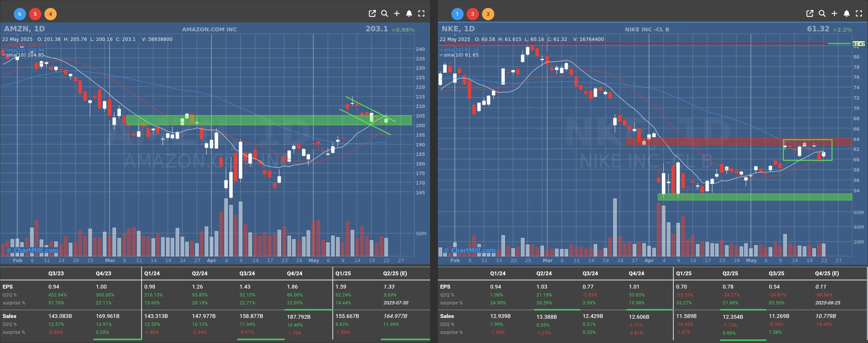Click the red 3 badge on NKE

click(473, 14)
